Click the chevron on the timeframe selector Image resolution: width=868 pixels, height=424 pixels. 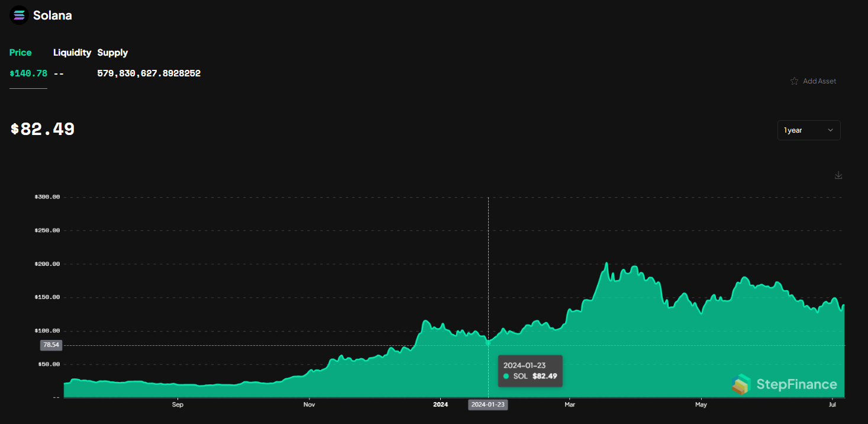click(x=830, y=130)
